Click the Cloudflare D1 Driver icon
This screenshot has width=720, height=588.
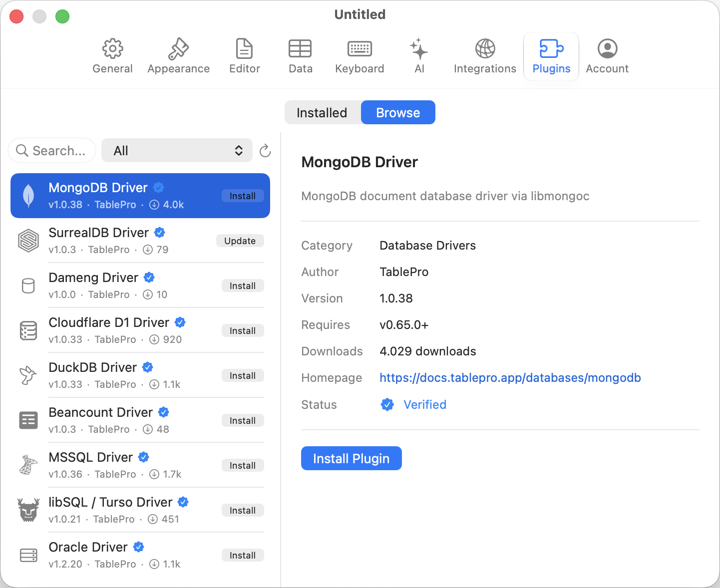click(28, 330)
